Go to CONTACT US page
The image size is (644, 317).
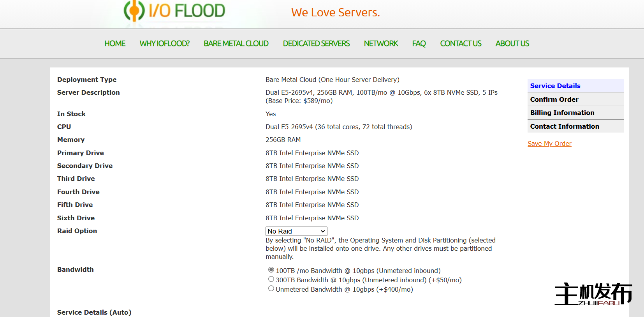click(461, 44)
